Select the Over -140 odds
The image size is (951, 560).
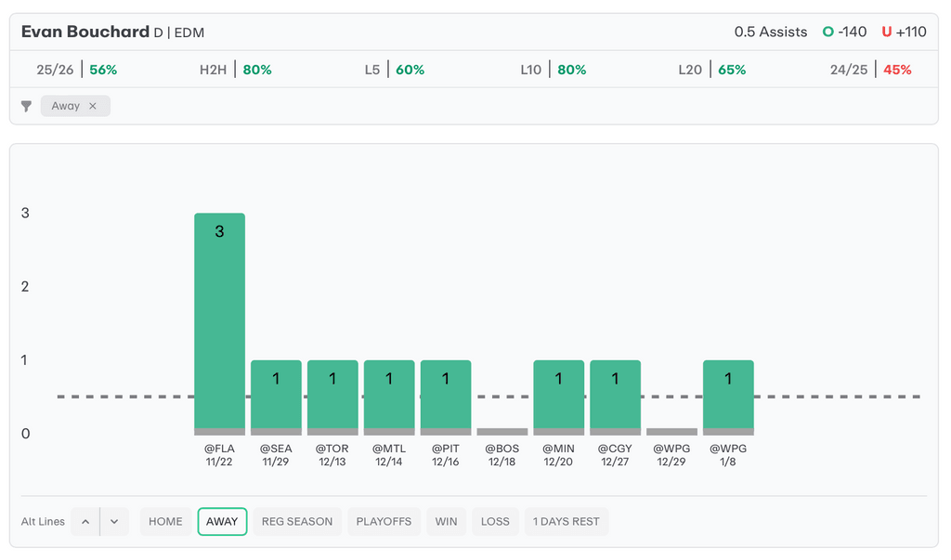click(844, 32)
